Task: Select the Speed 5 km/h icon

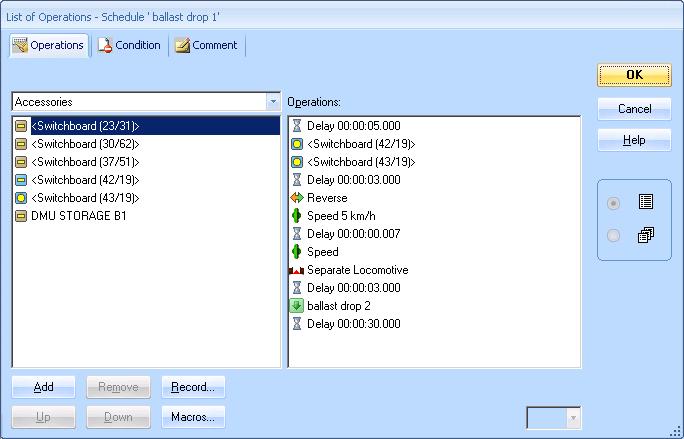Action: [x=297, y=216]
